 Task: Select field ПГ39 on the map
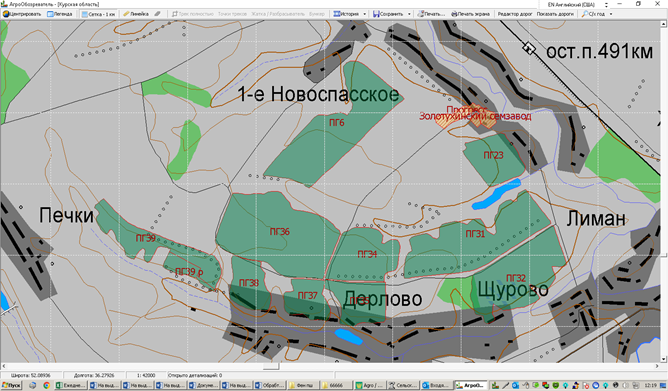[146, 238]
